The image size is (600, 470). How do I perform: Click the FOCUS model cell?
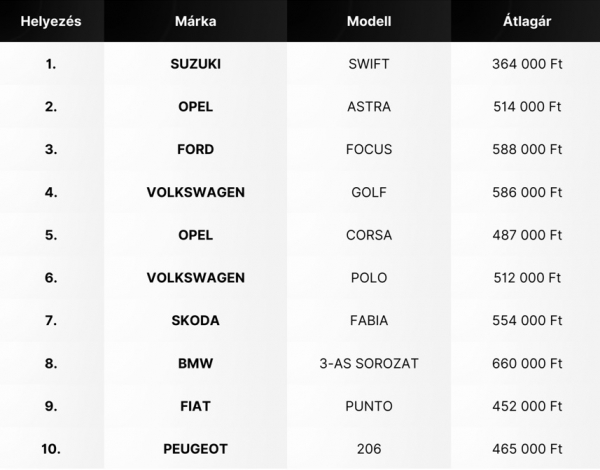[x=368, y=150]
